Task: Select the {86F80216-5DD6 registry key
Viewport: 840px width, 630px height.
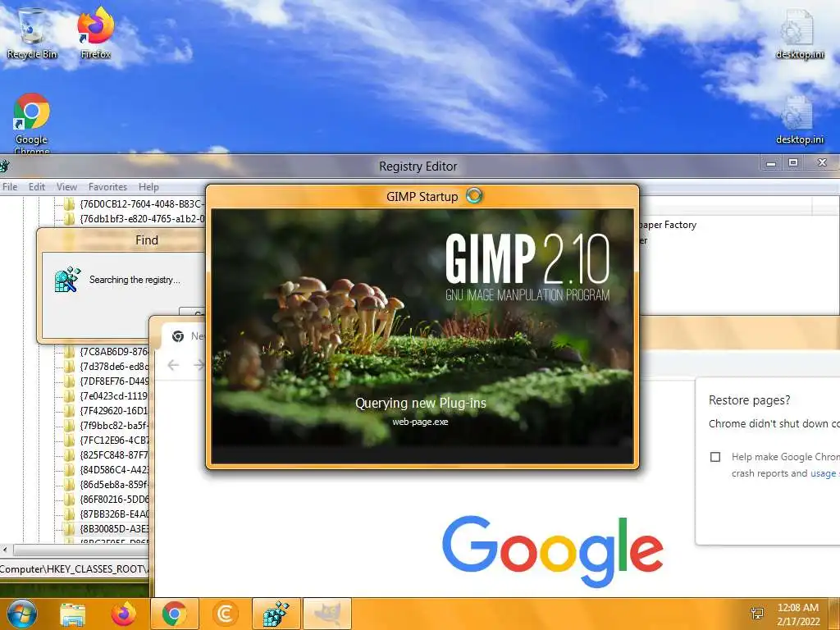Action: click(114, 500)
